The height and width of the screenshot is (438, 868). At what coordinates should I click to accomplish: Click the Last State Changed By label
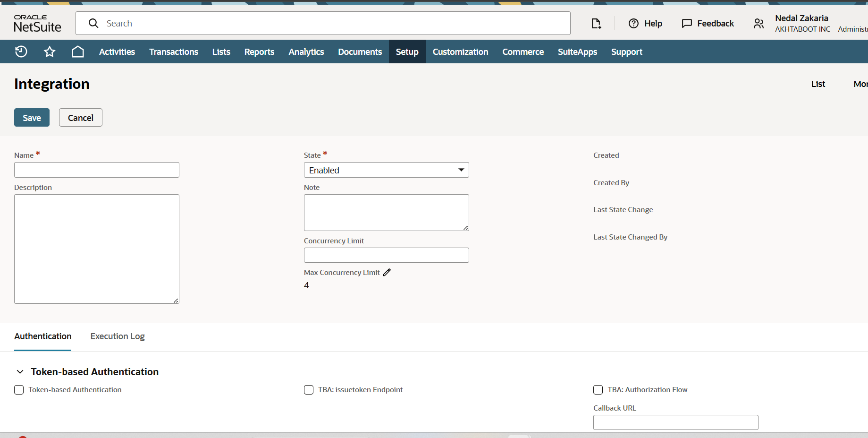coord(630,237)
